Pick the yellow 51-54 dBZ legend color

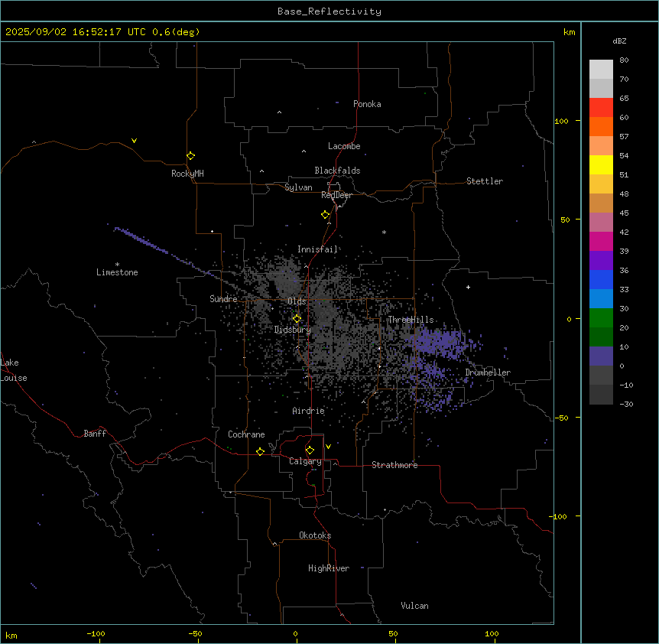pyautogui.click(x=601, y=164)
